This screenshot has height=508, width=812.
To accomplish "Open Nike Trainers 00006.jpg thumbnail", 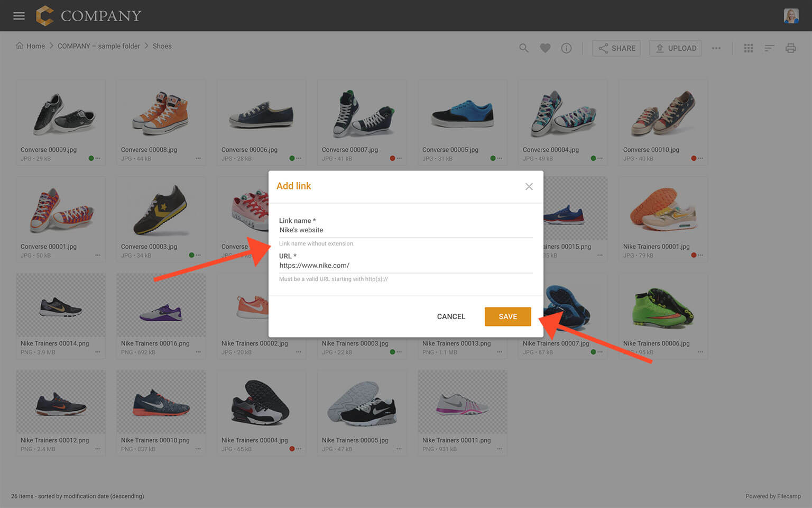I will (x=663, y=305).
